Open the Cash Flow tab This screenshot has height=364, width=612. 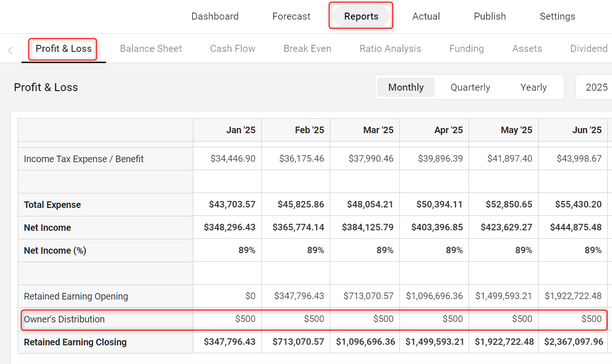232,49
